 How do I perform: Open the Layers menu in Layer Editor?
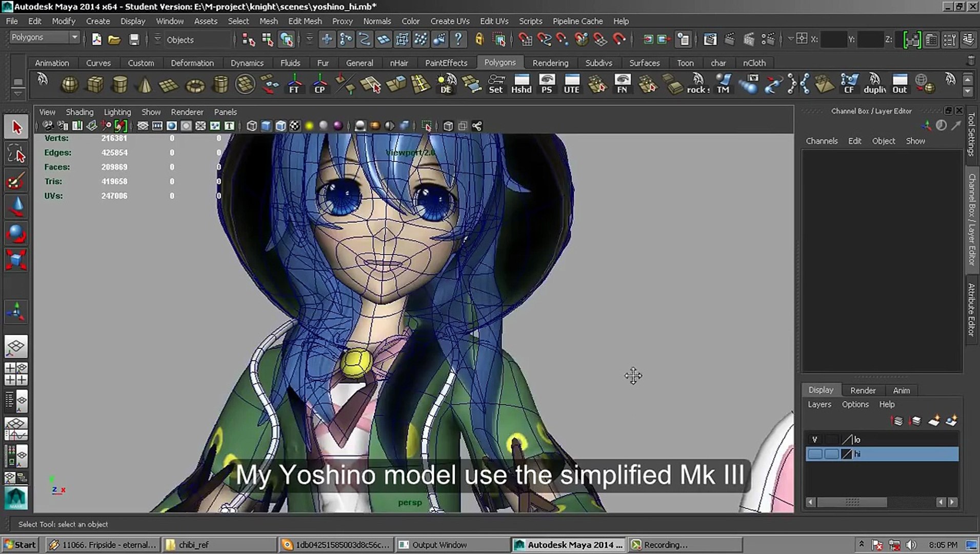819,404
